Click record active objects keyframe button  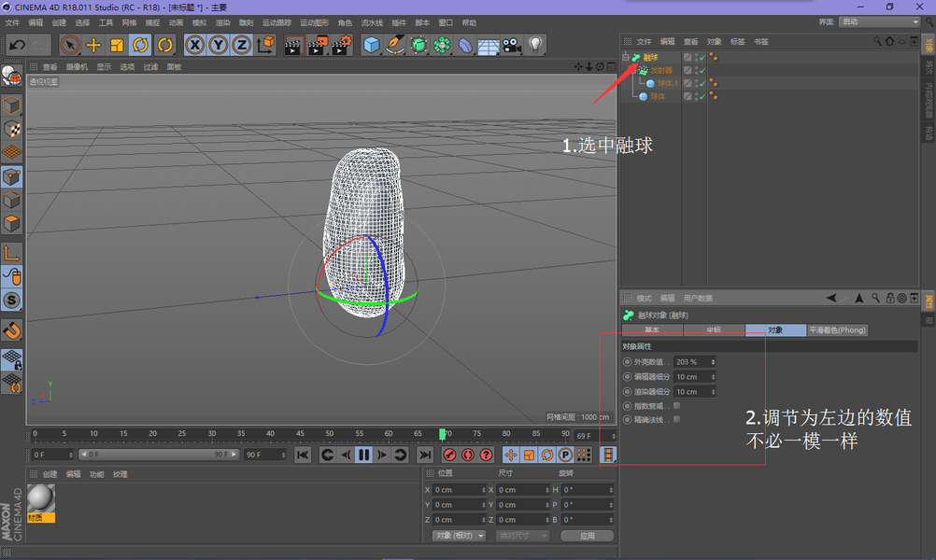[449, 455]
